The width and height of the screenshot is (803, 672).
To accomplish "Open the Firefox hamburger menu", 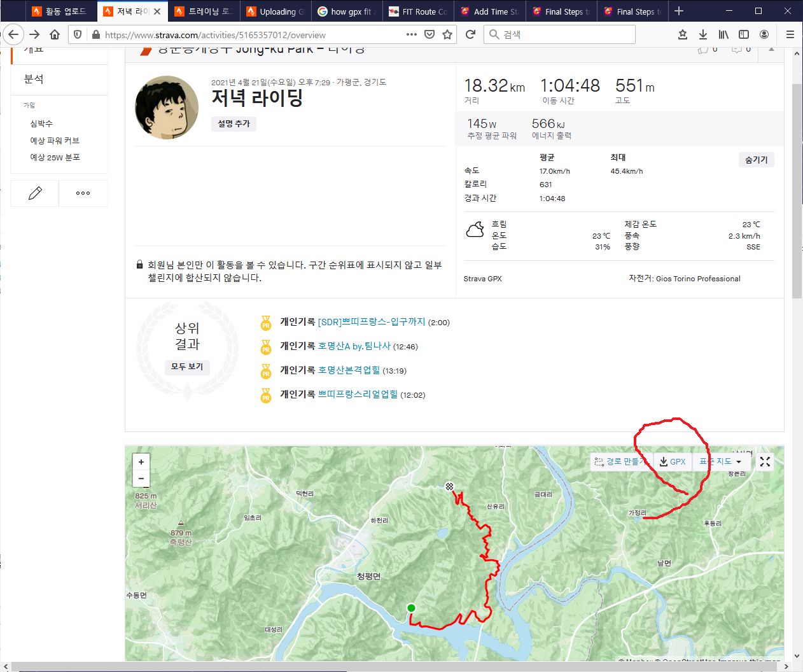I will pyautogui.click(x=790, y=34).
